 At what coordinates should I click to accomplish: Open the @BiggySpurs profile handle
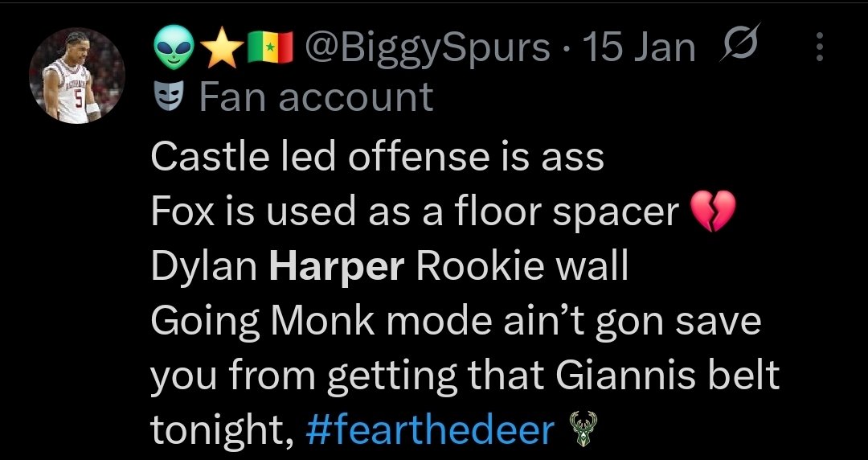coord(426,50)
